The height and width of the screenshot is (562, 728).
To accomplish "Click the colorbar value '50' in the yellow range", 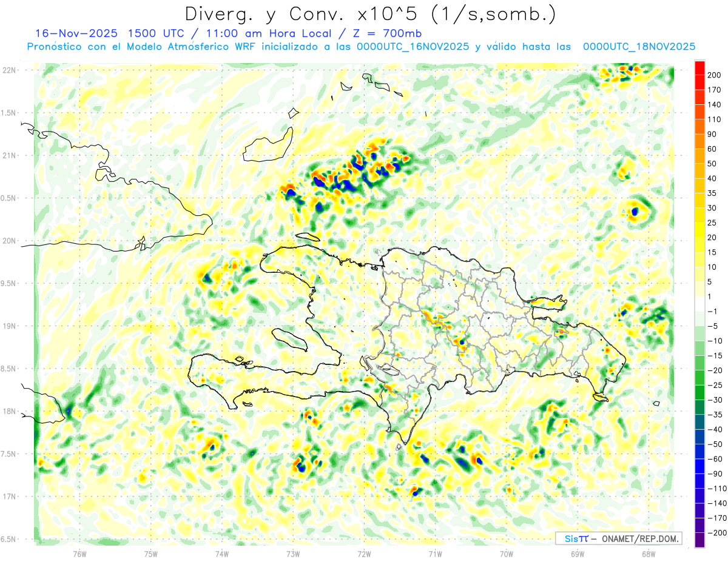I will tap(712, 164).
